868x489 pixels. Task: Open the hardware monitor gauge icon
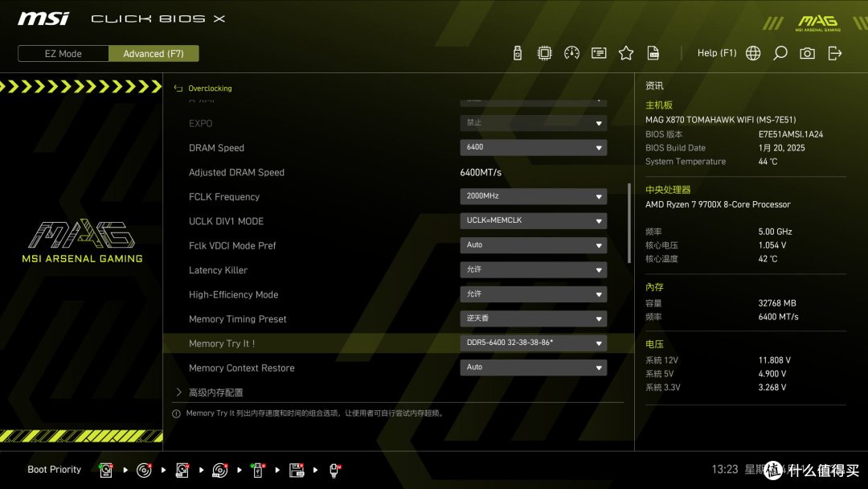[x=571, y=53]
